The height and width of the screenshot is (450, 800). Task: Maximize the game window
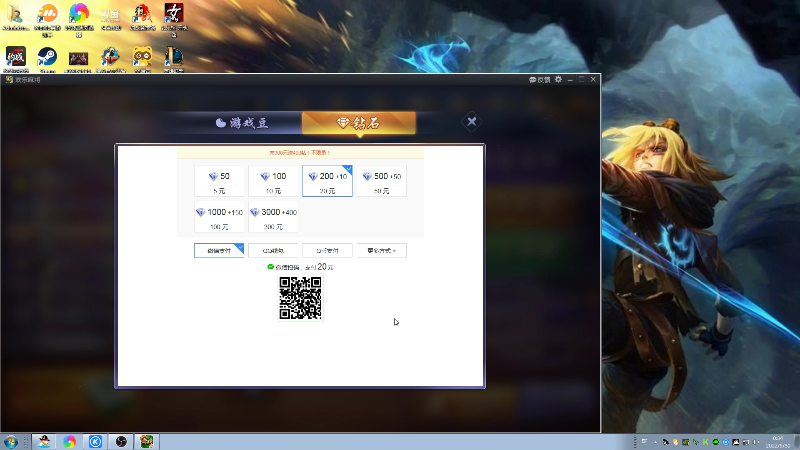(581, 80)
